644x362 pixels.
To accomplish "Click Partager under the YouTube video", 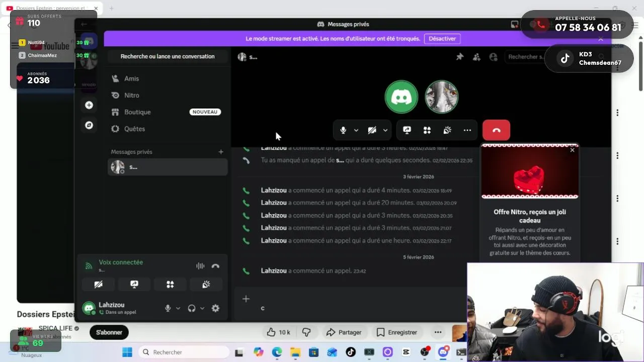I will pos(344,332).
